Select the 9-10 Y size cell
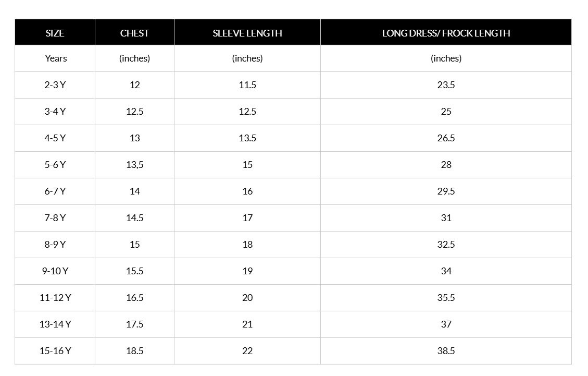The height and width of the screenshot is (376, 588). [55, 271]
